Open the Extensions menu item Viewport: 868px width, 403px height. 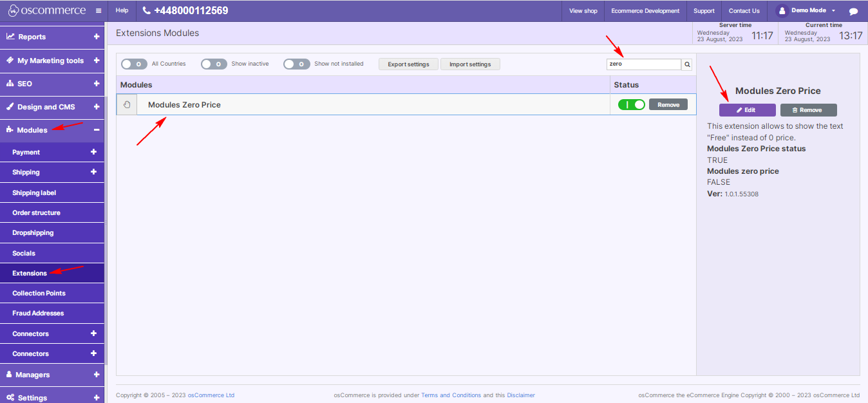pos(52,273)
